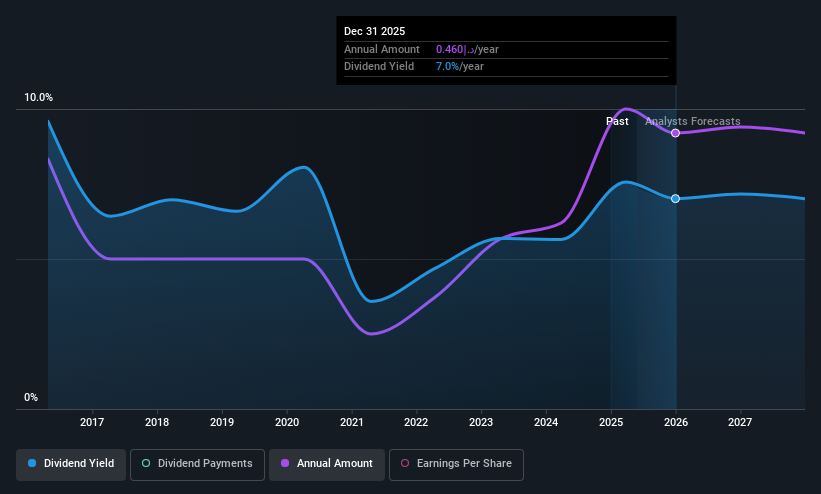The width and height of the screenshot is (821, 494).
Task: Click the 2027 axis label
Action: (740, 422)
